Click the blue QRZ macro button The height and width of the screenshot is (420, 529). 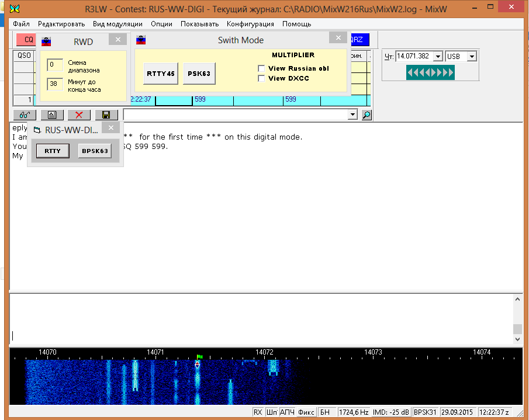(x=359, y=40)
